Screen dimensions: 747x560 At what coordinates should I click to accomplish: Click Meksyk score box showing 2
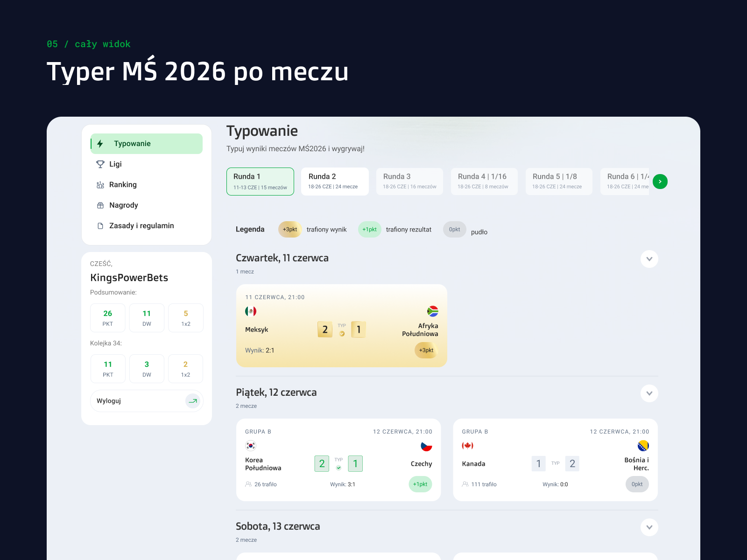click(325, 329)
